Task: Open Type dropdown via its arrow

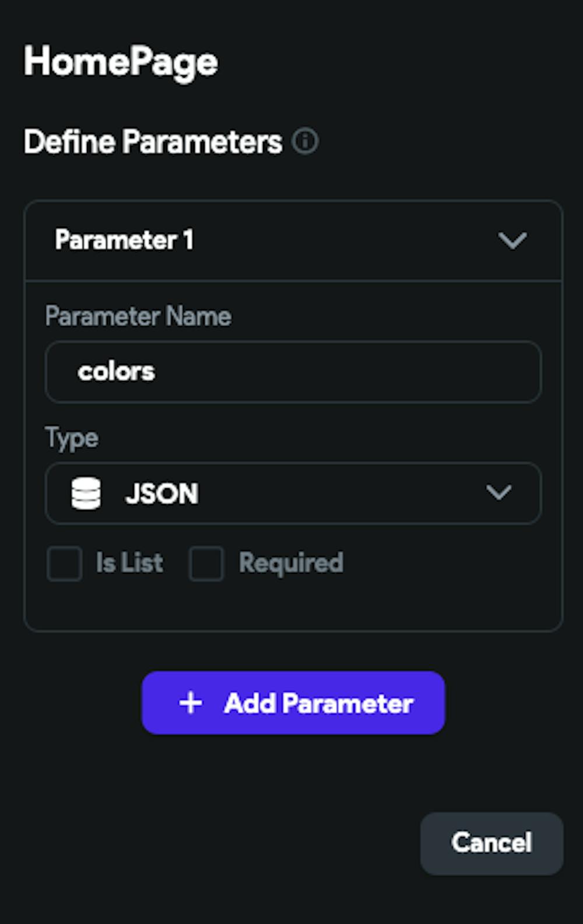Action: tap(498, 493)
